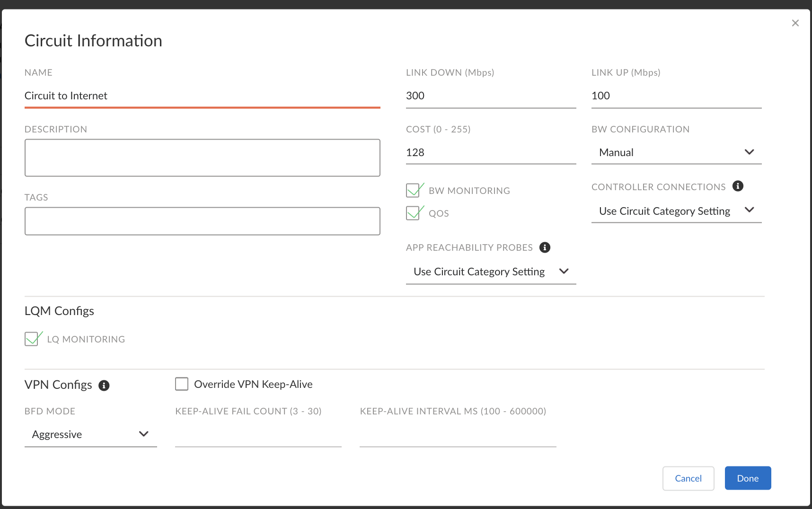Open the BFD Mode dropdown
The image size is (812, 509).
[x=90, y=434]
